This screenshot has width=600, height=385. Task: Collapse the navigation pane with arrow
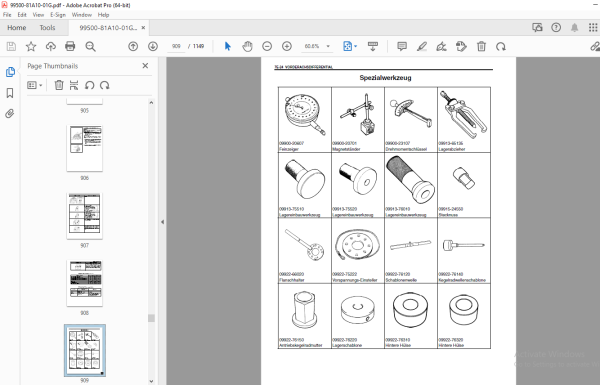162,222
